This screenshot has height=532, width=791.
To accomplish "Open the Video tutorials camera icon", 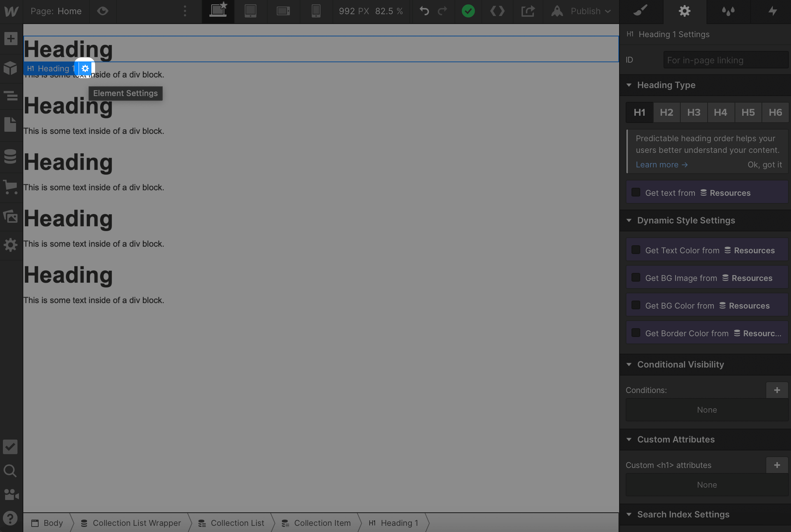I will pyautogui.click(x=11, y=495).
